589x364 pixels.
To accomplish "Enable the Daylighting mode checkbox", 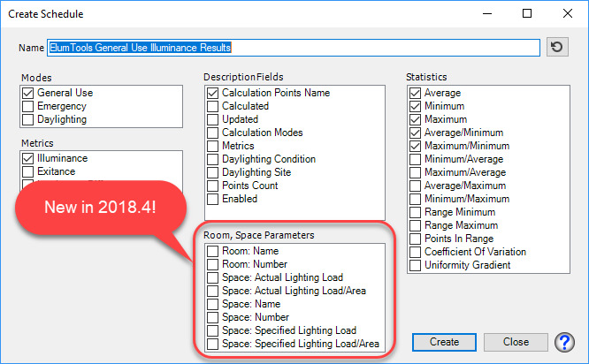I will tap(28, 119).
